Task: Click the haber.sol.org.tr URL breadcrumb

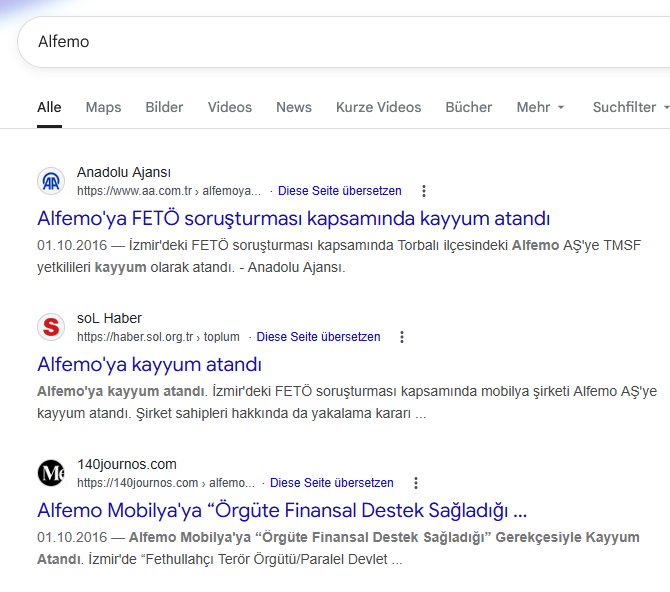Action: [158, 337]
